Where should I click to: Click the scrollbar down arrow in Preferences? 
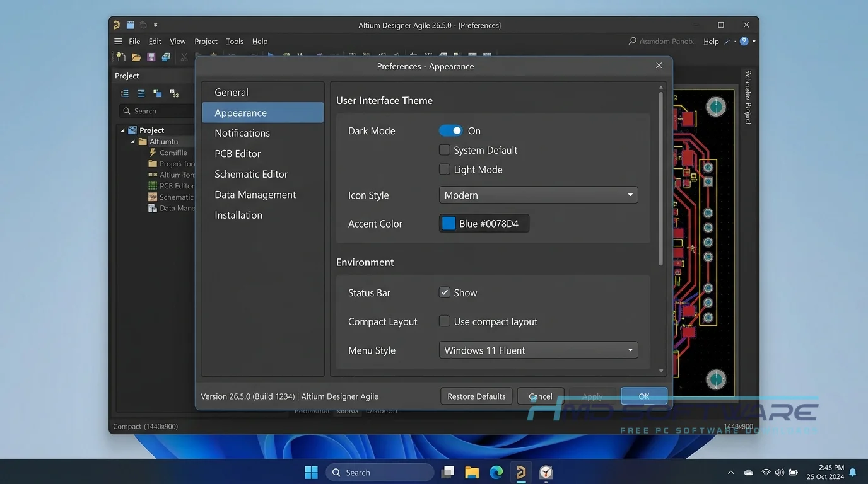point(661,371)
